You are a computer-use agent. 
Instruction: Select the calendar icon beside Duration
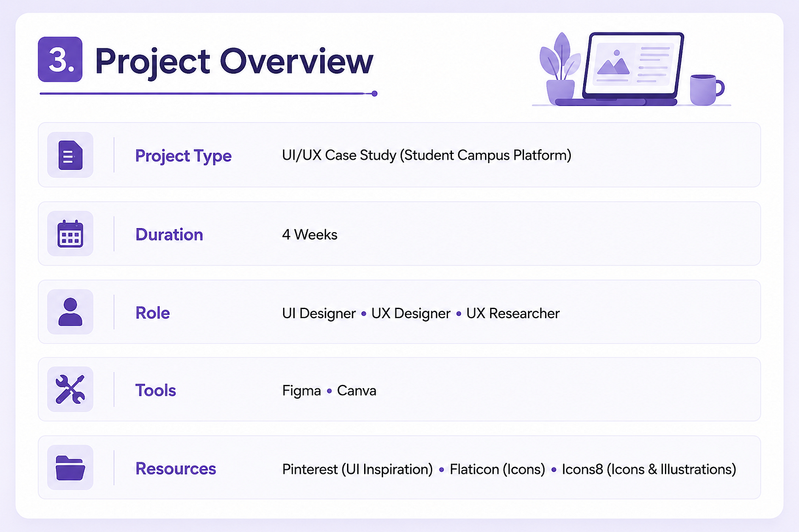point(70,234)
